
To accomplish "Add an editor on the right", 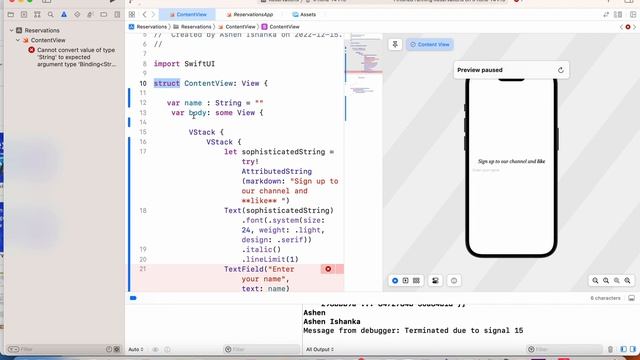I will [633, 15].
